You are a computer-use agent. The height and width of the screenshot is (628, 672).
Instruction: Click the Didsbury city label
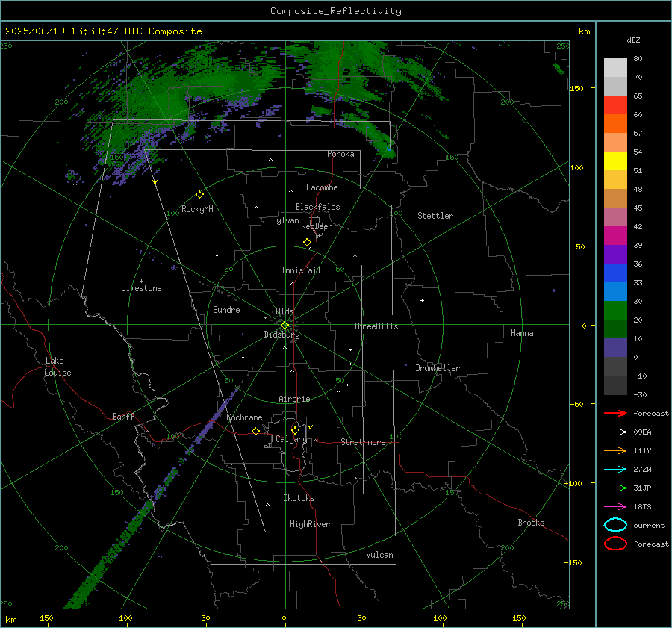tap(281, 335)
